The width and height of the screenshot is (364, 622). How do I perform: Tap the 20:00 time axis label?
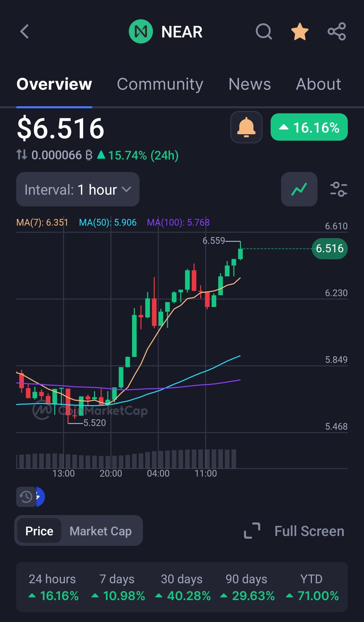(111, 473)
